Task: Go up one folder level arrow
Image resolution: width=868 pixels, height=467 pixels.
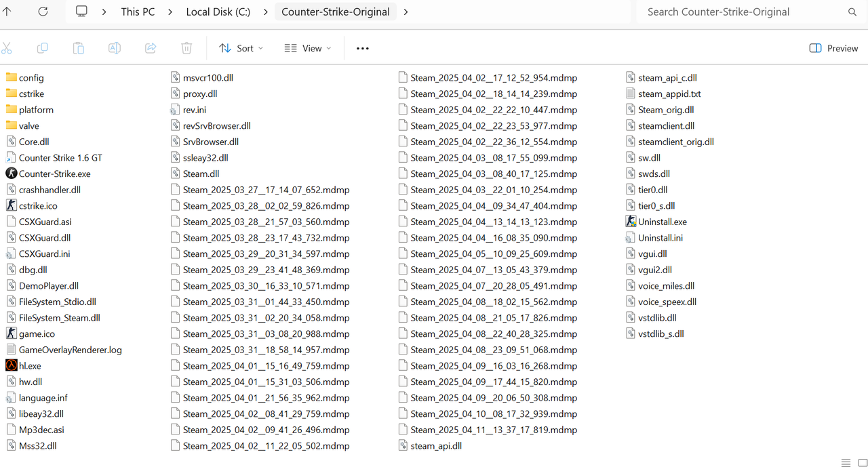Action: coord(7,12)
